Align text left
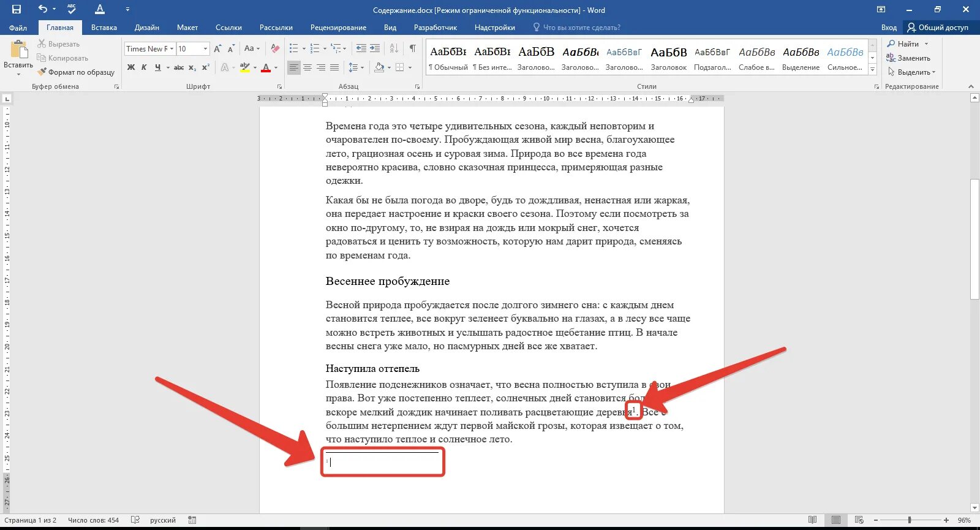This screenshot has height=530, width=980. [x=294, y=67]
